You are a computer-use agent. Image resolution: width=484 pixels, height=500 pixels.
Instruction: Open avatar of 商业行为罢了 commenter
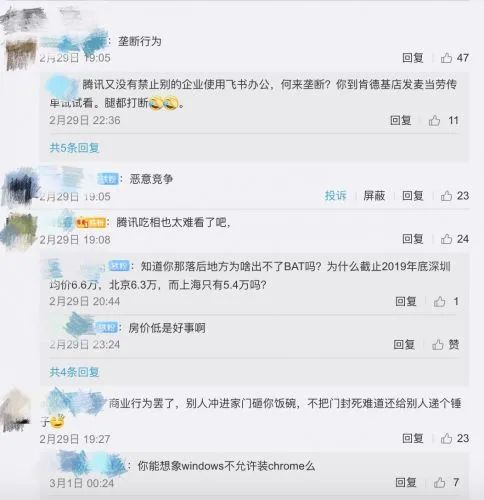coord(17,411)
